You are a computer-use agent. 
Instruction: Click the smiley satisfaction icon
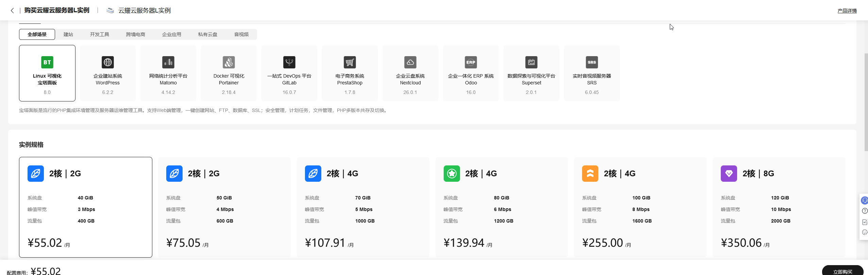coord(865,232)
